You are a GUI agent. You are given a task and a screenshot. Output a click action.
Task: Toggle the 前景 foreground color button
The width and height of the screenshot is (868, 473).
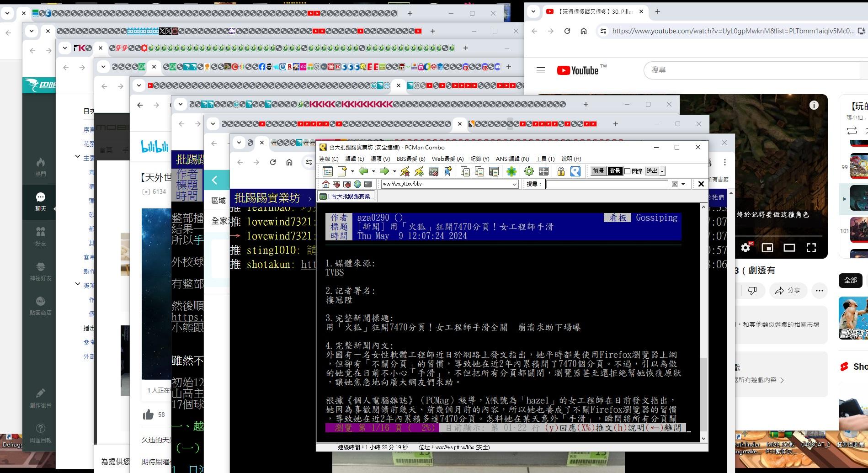click(x=598, y=171)
